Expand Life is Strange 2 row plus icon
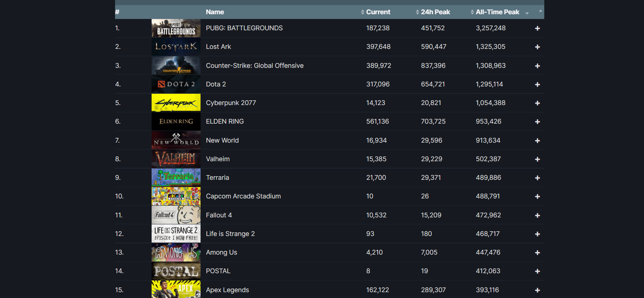644x298 pixels. click(537, 234)
